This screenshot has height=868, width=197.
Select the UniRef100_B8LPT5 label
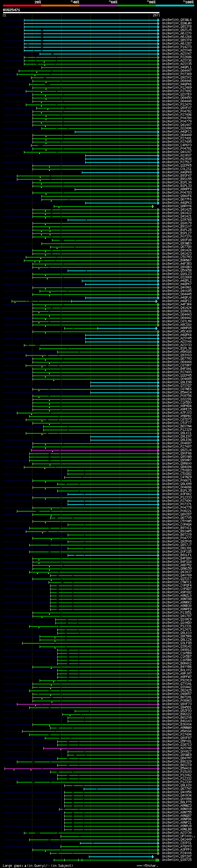[177, 802]
